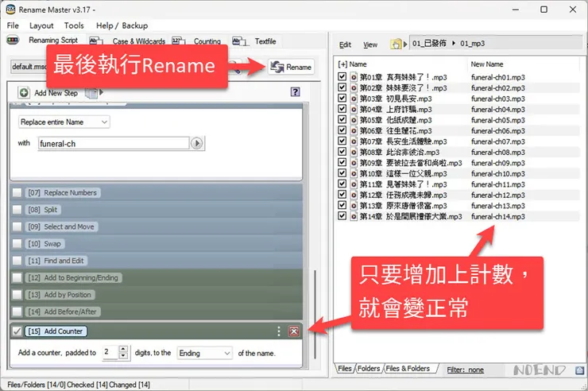Click the Case & Wildcards tab icon
Screen dimensions: 588x391
point(96,41)
